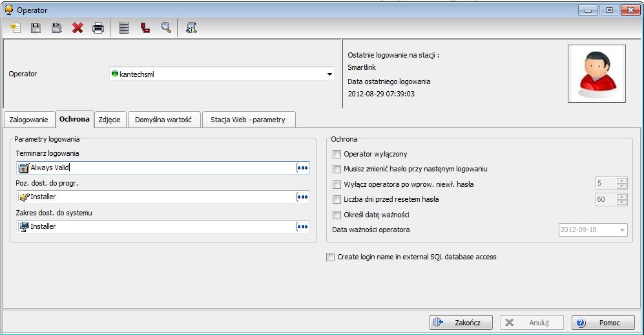This screenshot has width=644, height=335.
Task: Click the tool icon in Poz. dost. do progr.
Action: [x=25, y=197]
